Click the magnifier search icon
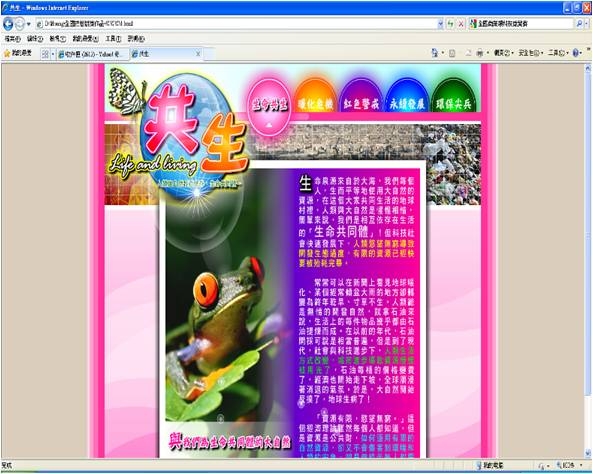Image resolution: width=593 pixels, height=474 pixels. pyautogui.click(x=579, y=24)
